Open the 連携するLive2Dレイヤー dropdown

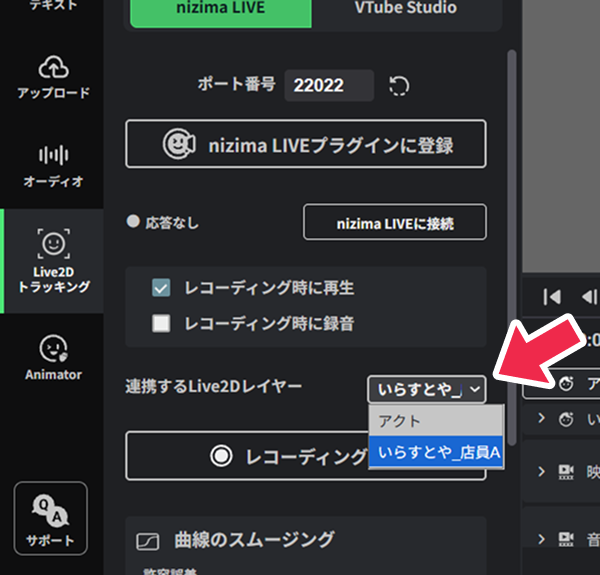tap(427, 389)
